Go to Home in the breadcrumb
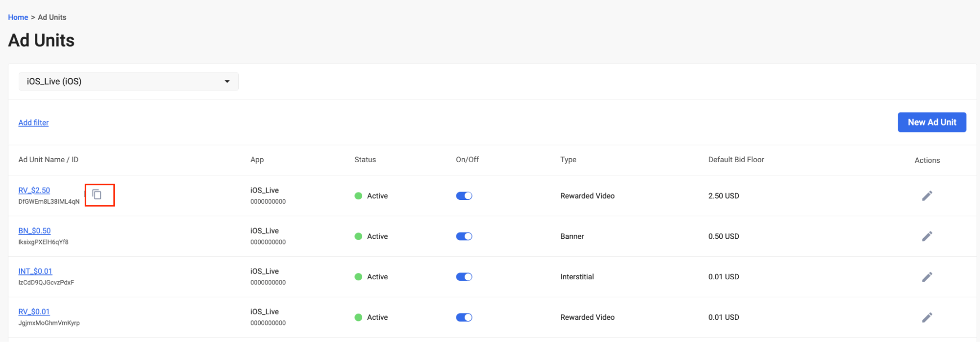The image size is (980, 342). point(18,17)
